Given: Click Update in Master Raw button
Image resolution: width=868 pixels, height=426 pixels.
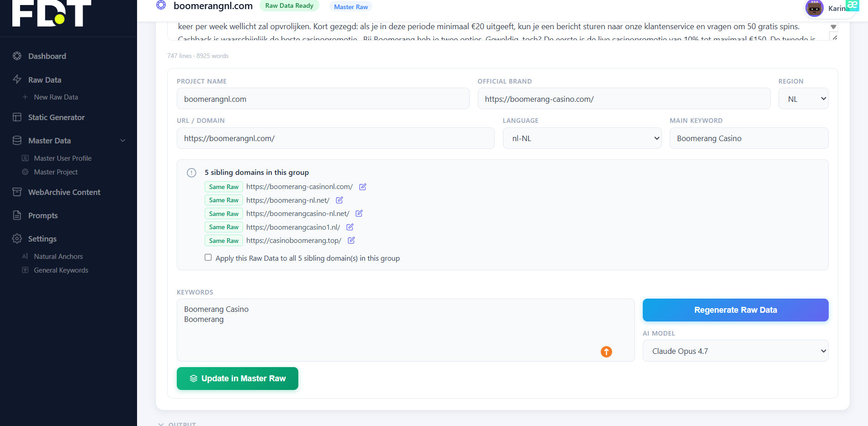Looking at the screenshot, I should click(238, 379).
